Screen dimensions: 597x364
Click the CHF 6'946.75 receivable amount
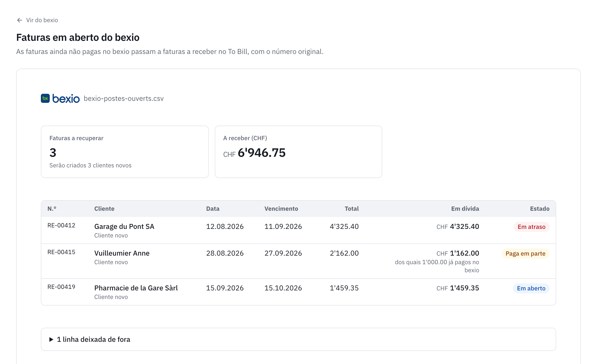click(x=254, y=153)
